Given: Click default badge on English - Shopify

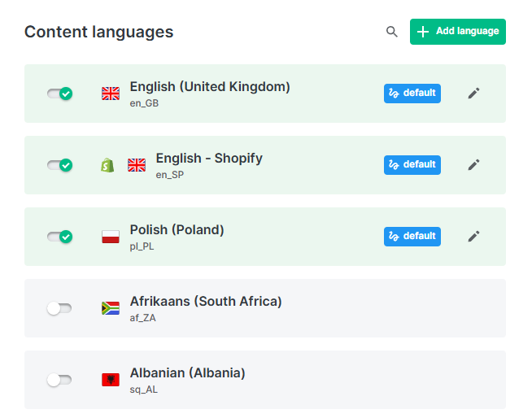Looking at the screenshot, I should (x=412, y=165).
